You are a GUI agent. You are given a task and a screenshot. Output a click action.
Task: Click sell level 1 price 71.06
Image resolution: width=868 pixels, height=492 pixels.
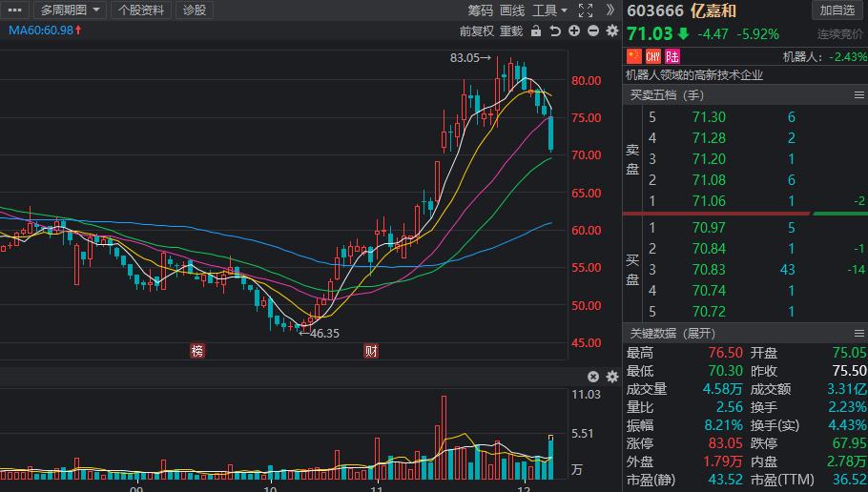click(x=709, y=201)
